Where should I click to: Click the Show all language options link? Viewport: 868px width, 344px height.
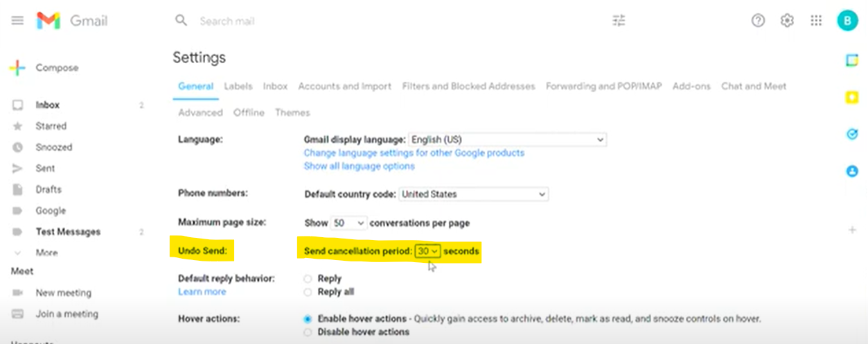coord(359,166)
